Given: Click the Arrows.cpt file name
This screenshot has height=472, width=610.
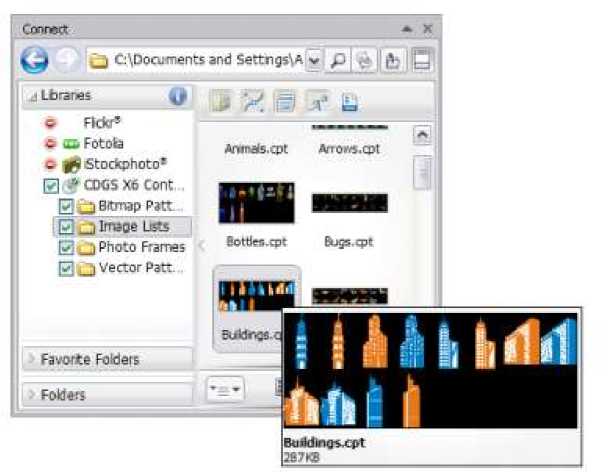Looking at the screenshot, I should point(349,149).
